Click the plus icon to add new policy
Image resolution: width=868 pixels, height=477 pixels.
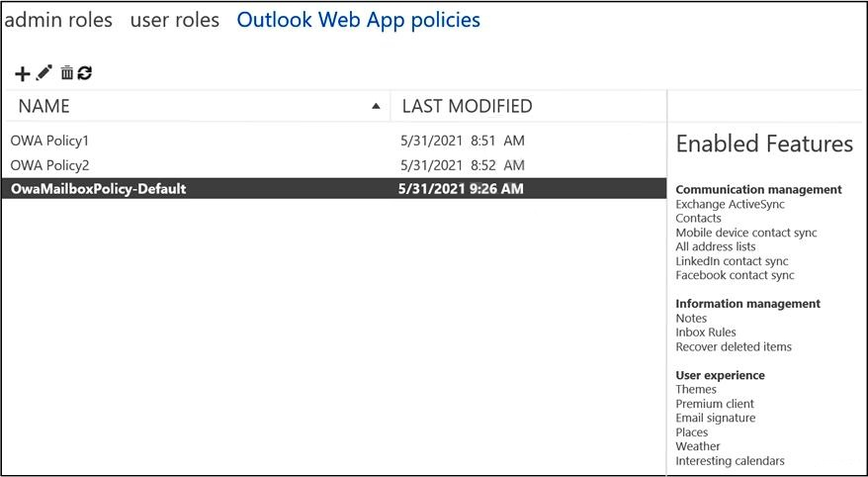[22, 73]
